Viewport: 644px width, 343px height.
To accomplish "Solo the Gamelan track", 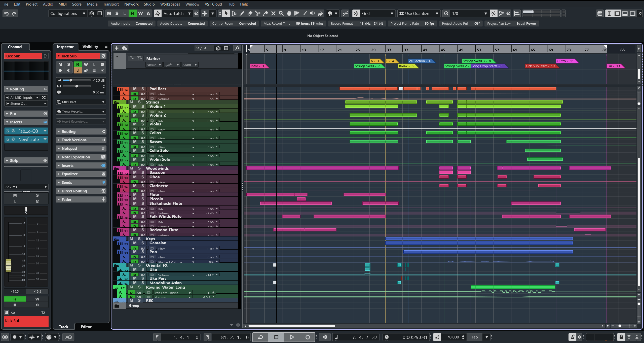I will 143,243.
